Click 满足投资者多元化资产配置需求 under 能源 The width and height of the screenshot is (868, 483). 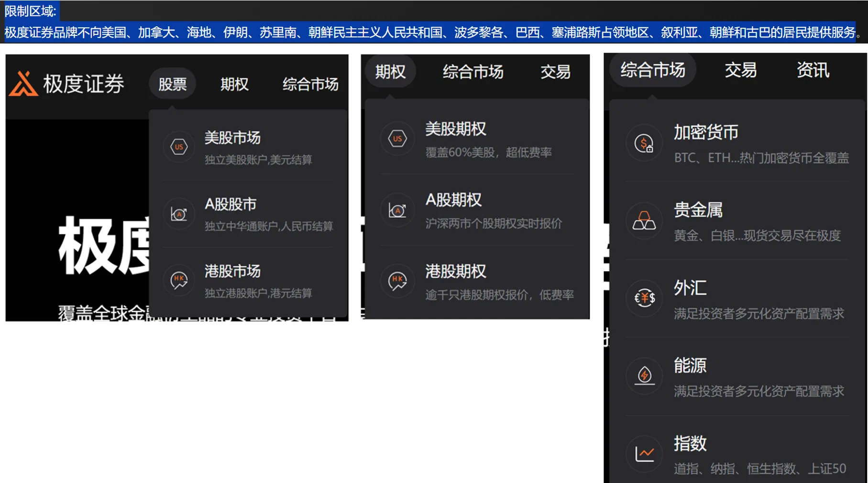(x=759, y=391)
